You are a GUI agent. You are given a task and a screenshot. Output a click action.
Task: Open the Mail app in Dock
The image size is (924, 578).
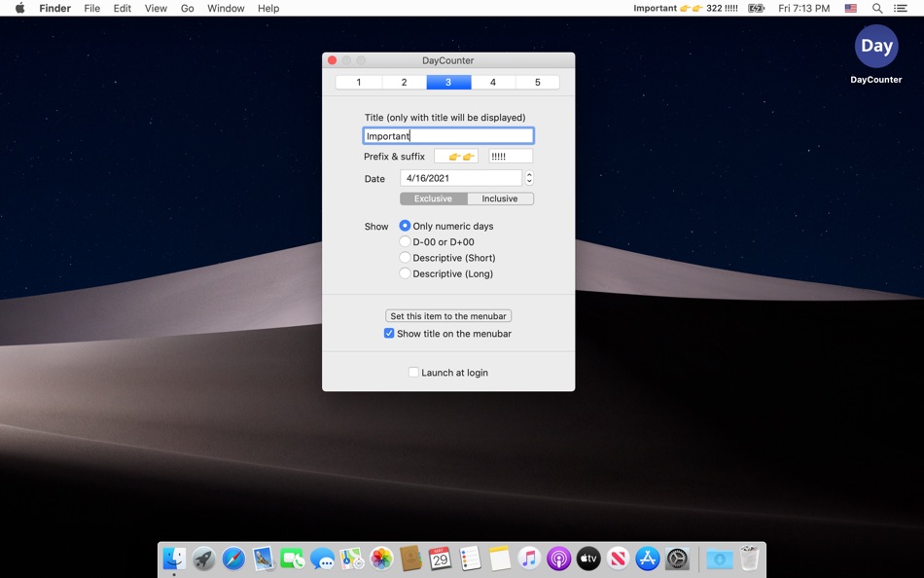[x=263, y=558]
